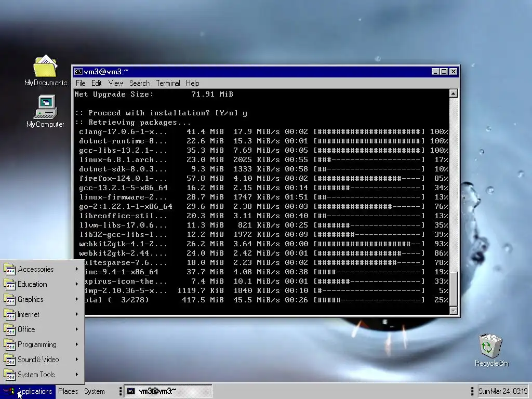This screenshot has height=399, width=532.
Task: Click the System Tools folder icon
Action: [x=9, y=375]
